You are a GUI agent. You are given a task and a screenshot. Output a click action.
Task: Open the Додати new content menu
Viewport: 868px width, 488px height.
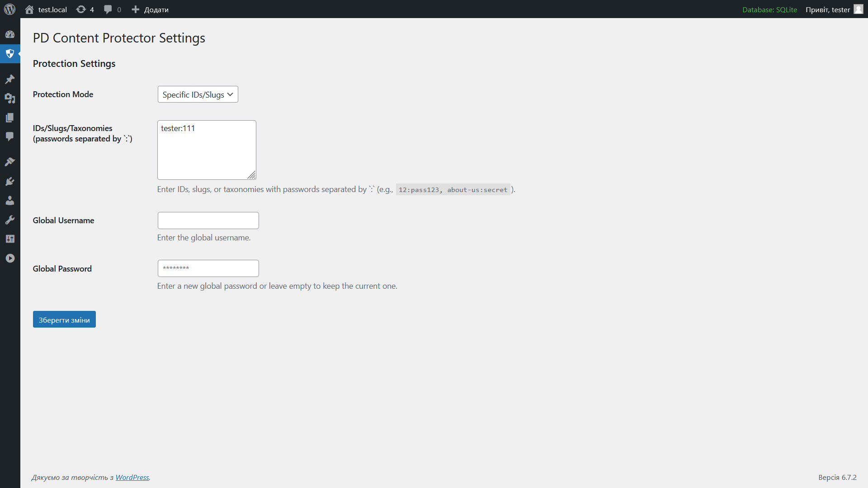coord(150,9)
